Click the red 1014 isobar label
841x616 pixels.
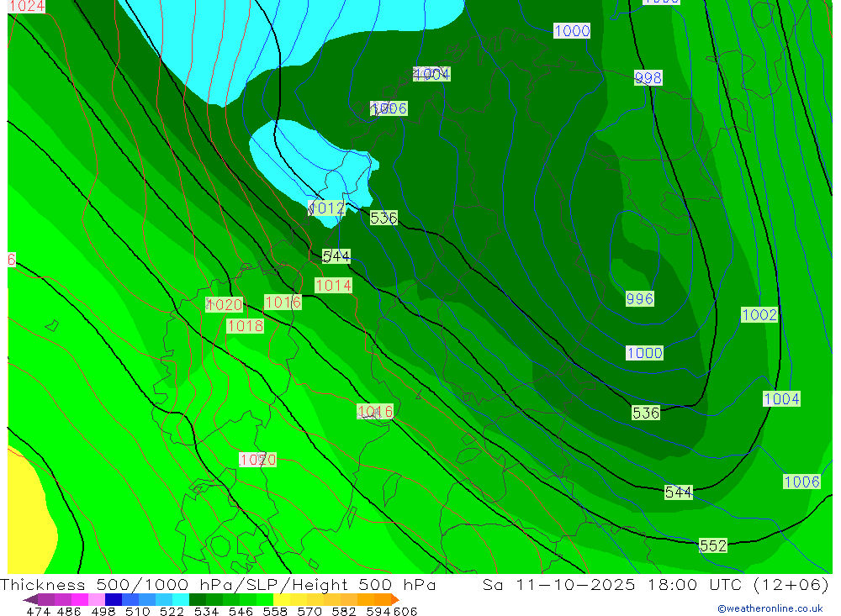(x=333, y=285)
